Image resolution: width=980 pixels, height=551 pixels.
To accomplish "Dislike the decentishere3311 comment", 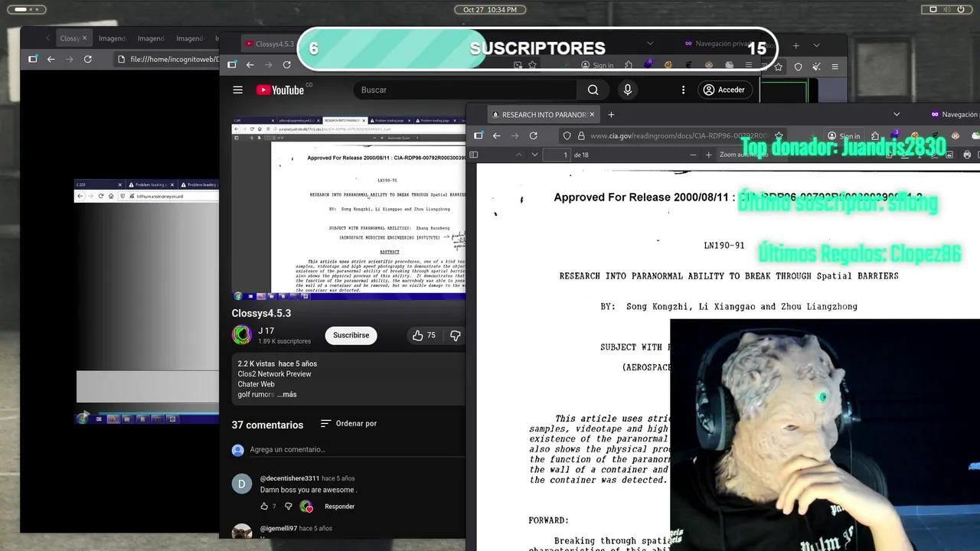I will tap(288, 507).
